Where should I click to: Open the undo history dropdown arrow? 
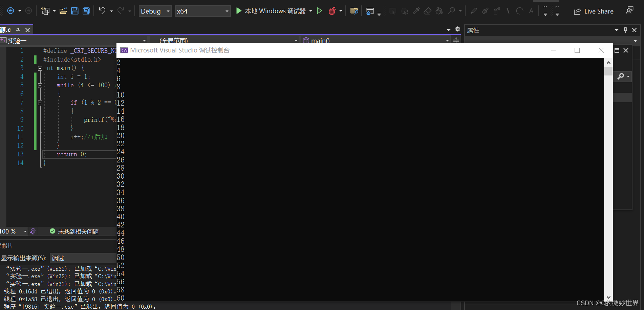(x=111, y=11)
